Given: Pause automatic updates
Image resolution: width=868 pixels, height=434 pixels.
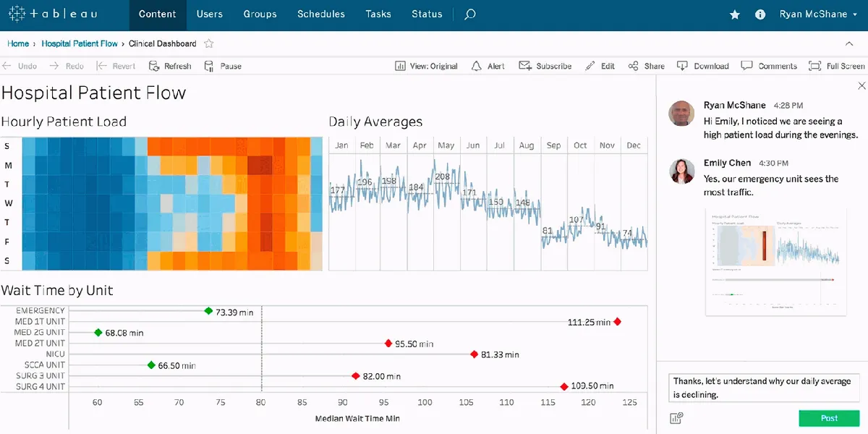Looking at the screenshot, I should click(x=223, y=66).
